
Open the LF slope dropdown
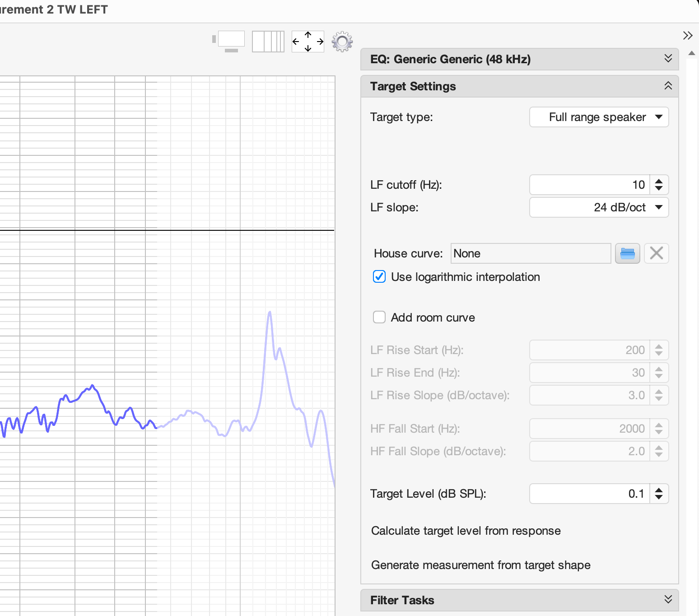click(x=598, y=208)
